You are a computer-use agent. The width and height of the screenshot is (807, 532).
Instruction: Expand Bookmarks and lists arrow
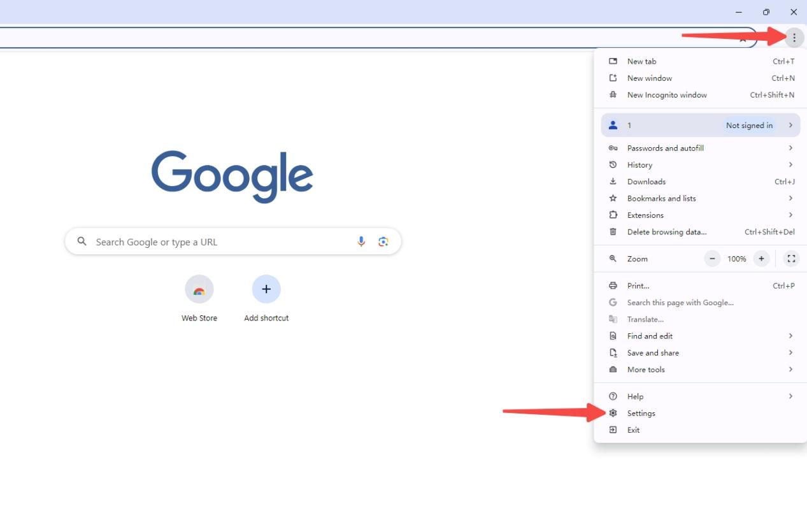[790, 198]
